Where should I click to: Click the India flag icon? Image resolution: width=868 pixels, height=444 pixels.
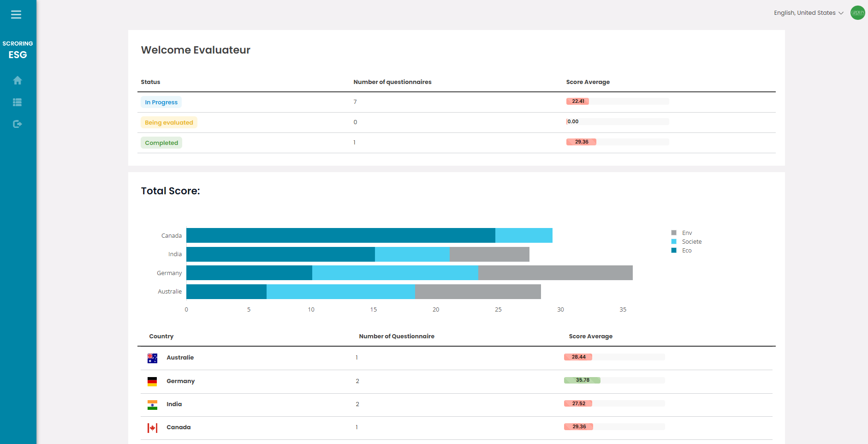pos(152,405)
